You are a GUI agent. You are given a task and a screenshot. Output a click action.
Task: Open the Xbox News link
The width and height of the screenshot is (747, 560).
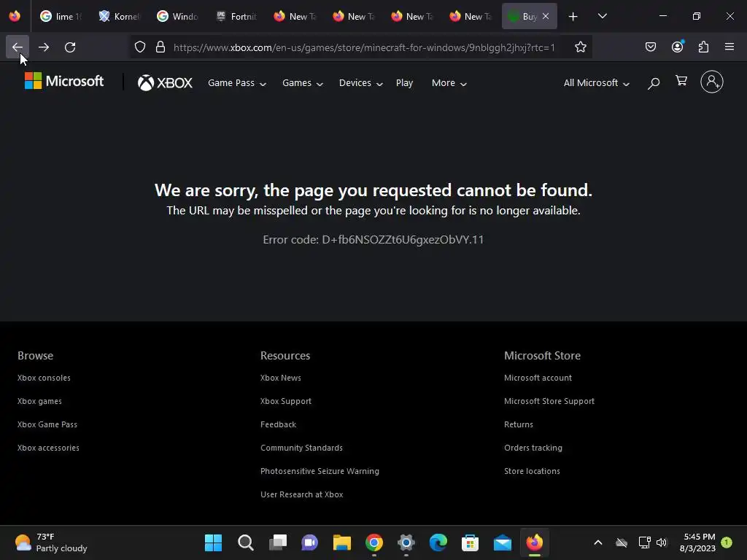point(281,378)
